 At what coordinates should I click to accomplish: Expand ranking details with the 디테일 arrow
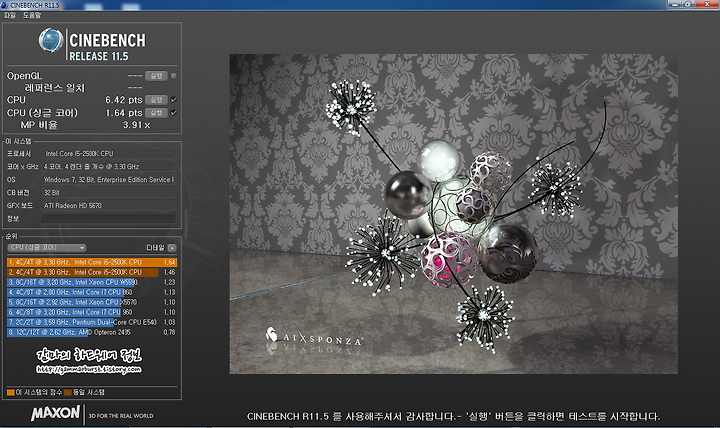coord(172,248)
